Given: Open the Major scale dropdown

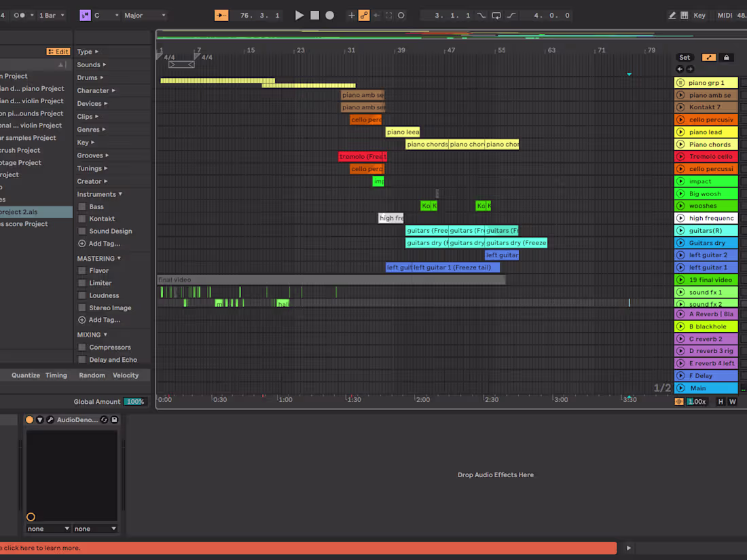Looking at the screenshot, I should tap(145, 15).
